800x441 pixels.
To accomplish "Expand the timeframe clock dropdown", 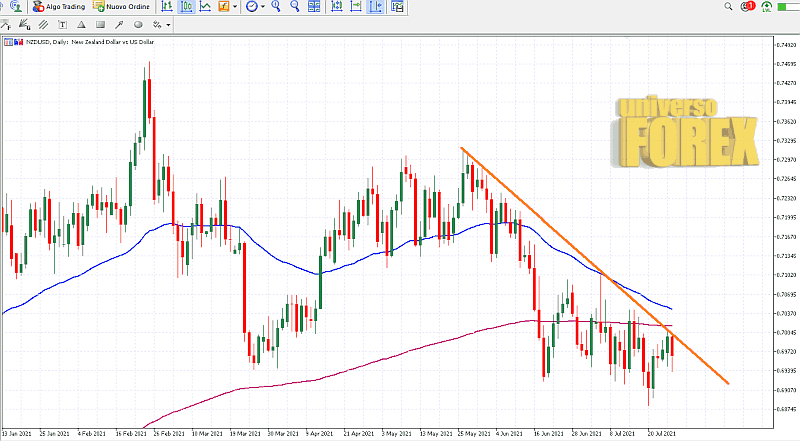I will [x=262, y=7].
